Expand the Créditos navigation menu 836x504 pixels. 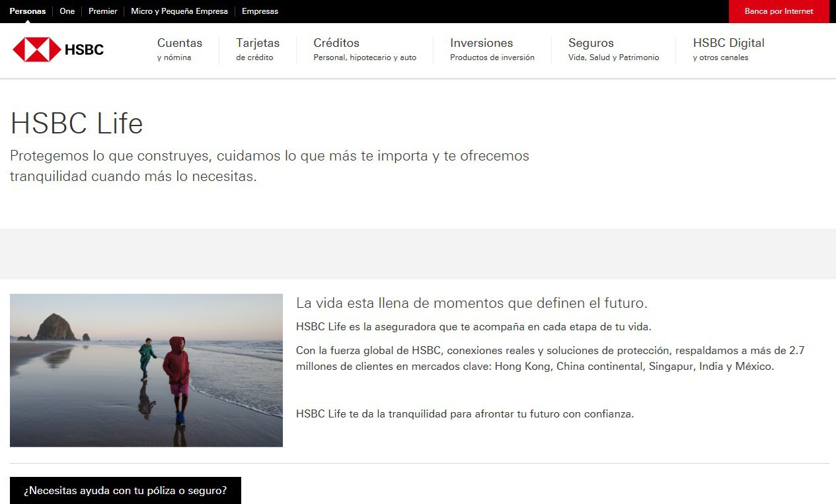[x=365, y=50]
